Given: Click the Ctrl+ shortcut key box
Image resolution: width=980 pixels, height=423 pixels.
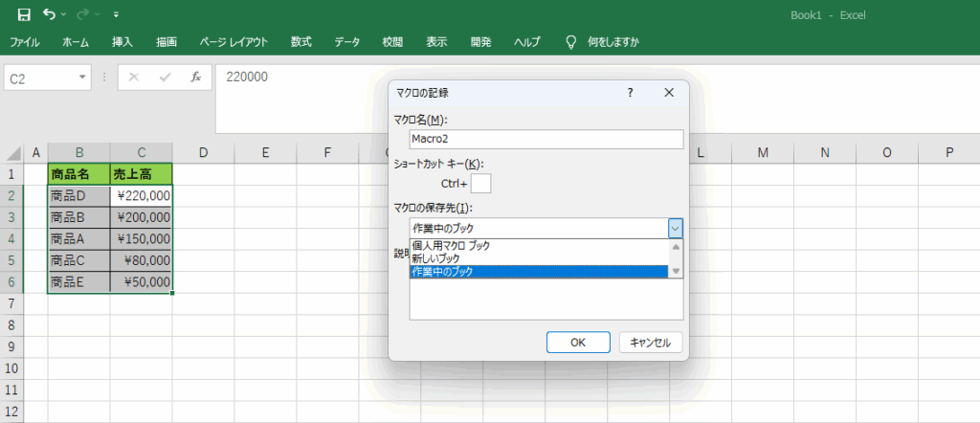Looking at the screenshot, I should 480,183.
